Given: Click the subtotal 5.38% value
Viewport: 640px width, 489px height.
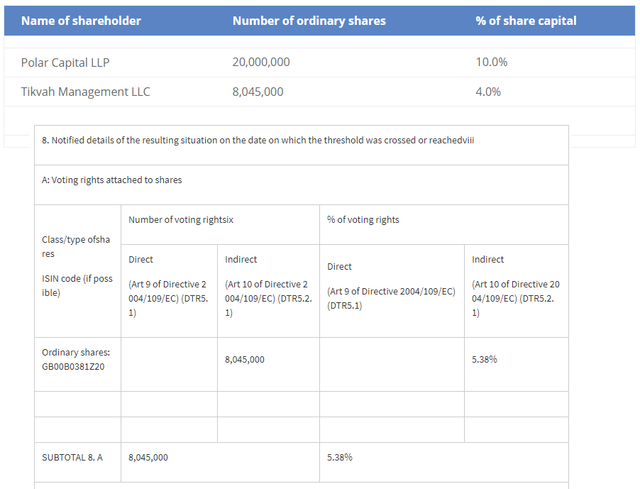Looking at the screenshot, I should 340,458.
